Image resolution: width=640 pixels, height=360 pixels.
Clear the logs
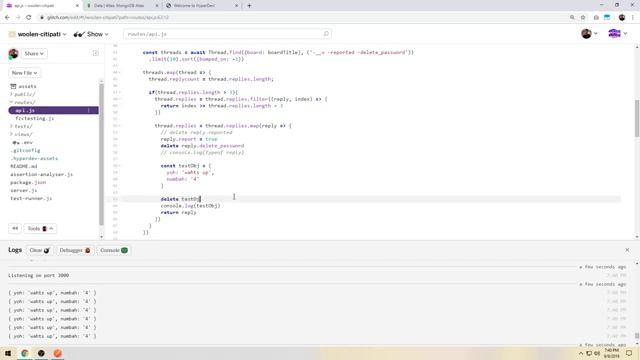39,250
